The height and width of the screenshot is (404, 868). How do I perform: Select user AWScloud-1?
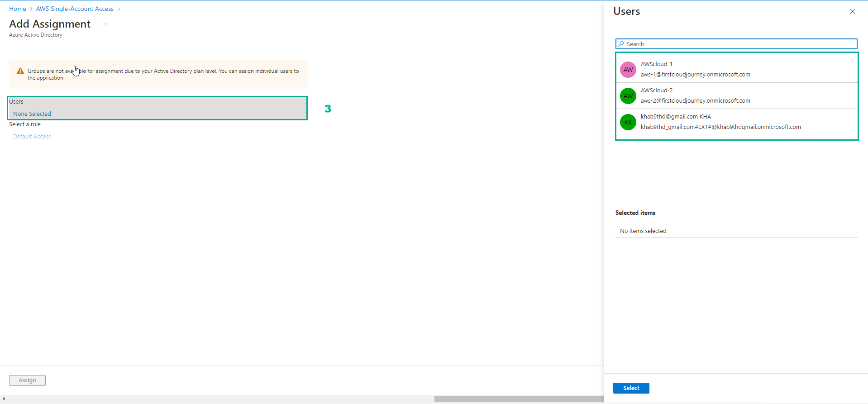click(x=737, y=70)
